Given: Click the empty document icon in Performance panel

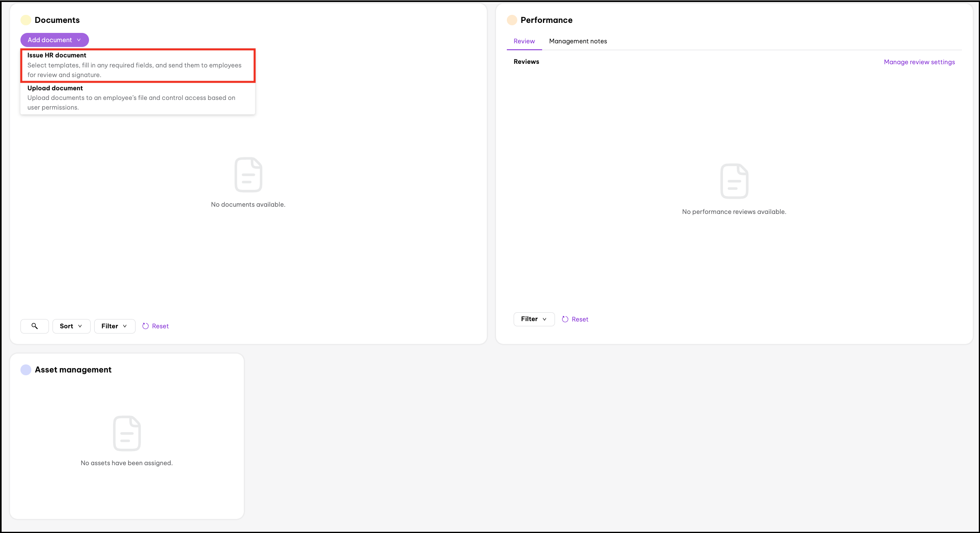Looking at the screenshot, I should [734, 181].
